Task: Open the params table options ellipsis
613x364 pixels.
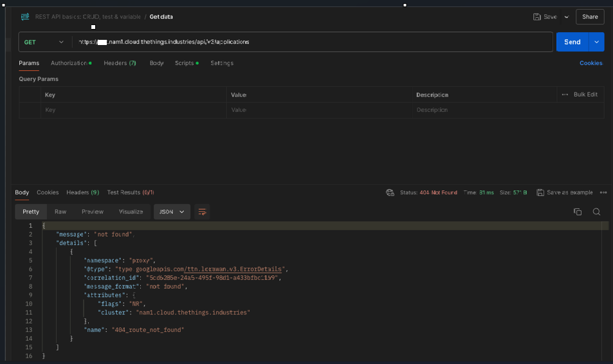Action: (565, 95)
